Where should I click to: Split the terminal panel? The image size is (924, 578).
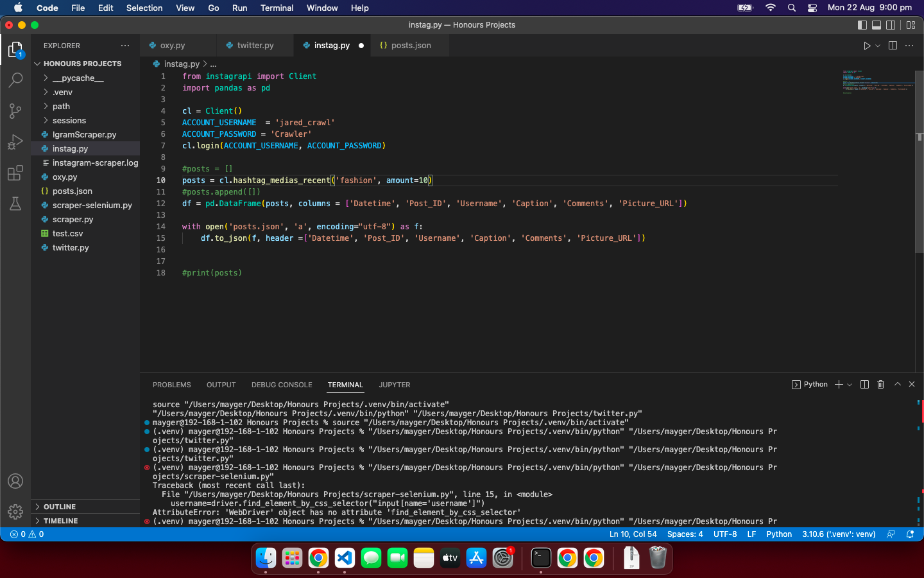(864, 385)
